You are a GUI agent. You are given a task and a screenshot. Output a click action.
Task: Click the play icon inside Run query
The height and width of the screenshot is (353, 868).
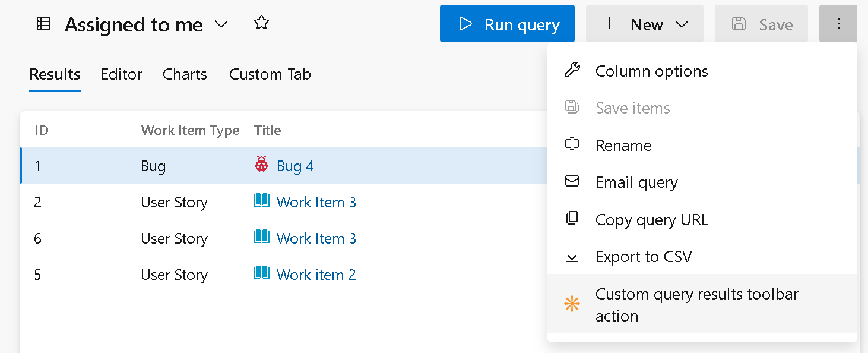[466, 24]
